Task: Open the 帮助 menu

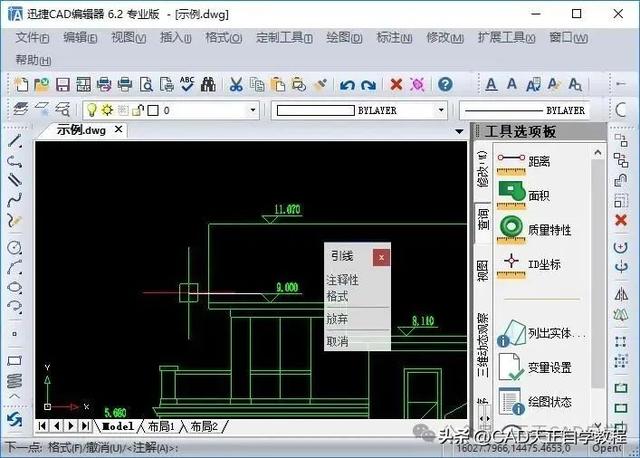Action: point(33,60)
